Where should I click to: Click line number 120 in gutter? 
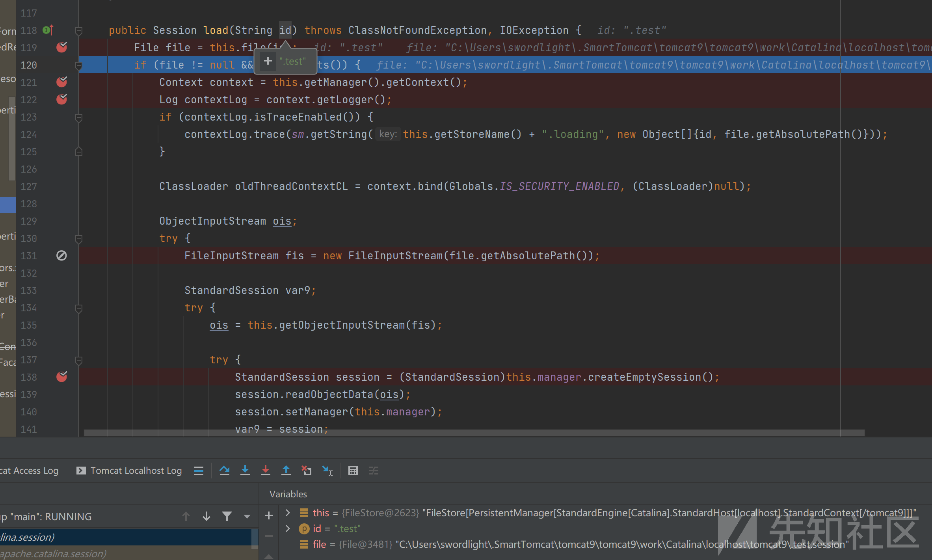coord(29,65)
